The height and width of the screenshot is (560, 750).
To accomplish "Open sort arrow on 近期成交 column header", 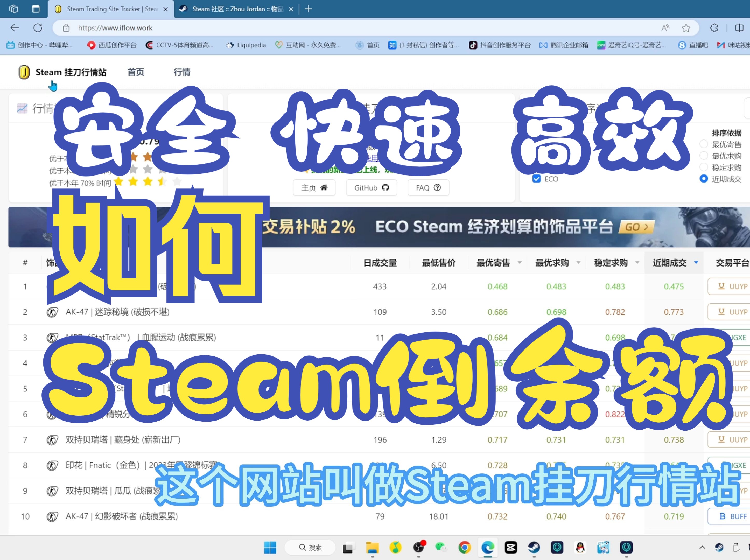I will pyautogui.click(x=696, y=262).
